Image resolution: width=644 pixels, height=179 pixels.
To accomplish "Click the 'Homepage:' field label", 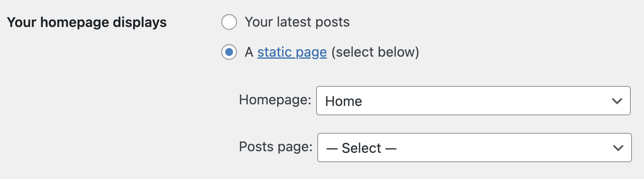I will [275, 100].
